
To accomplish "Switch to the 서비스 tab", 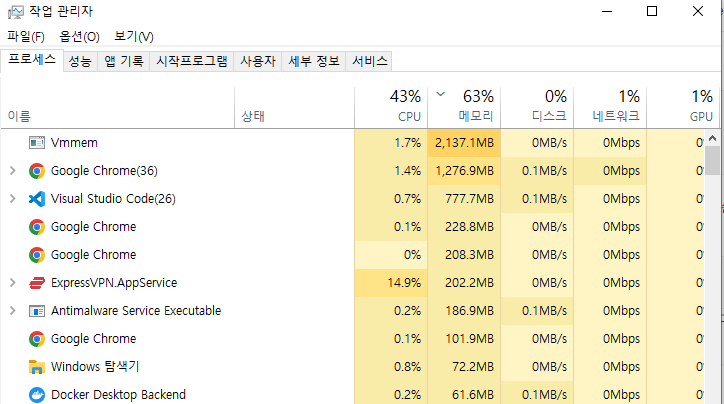I will [369, 61].
